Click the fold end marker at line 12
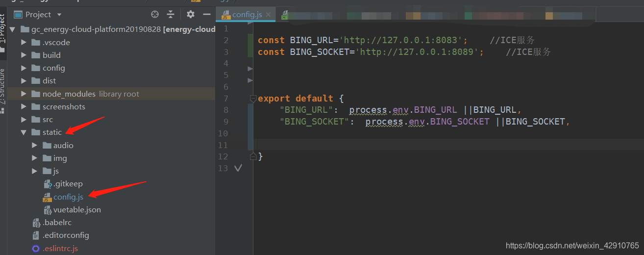Image resolution: width=644 pixels, height=255 pixels. coord(253,156)
